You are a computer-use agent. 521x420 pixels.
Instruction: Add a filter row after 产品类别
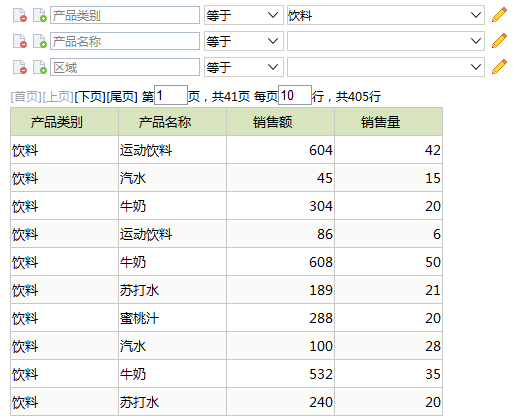point(40,15)
